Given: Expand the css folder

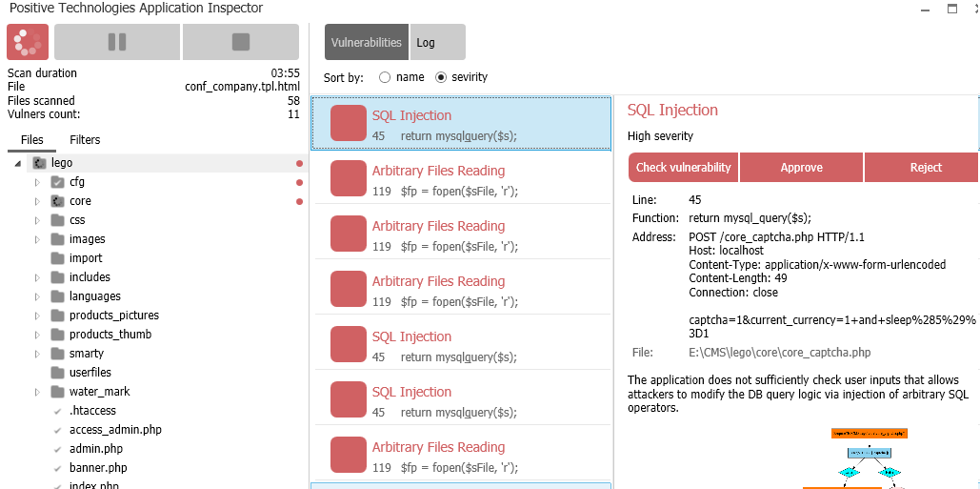Looking at the screenshot, I should tap(37, 221).
